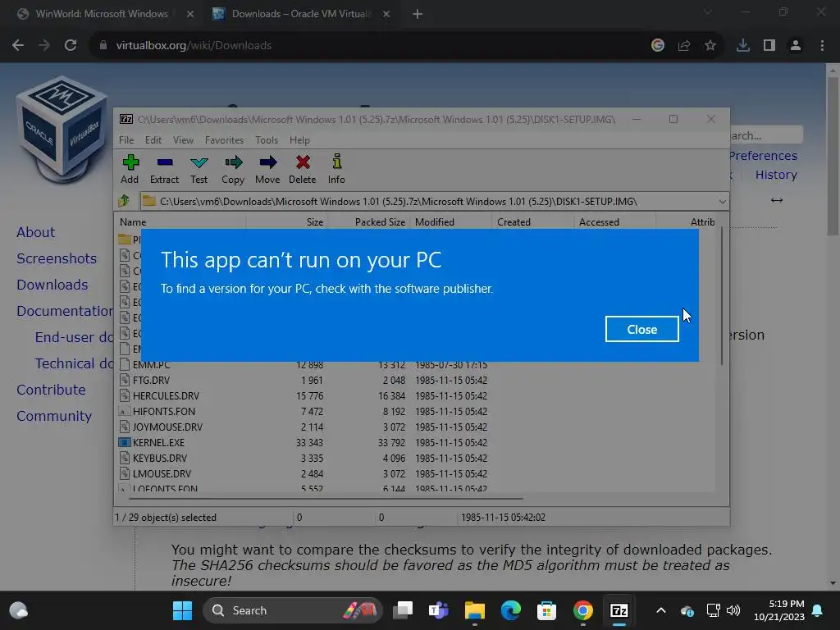
Task: Click the KERNEL.EXE file icon
Action: pos(125,442)
